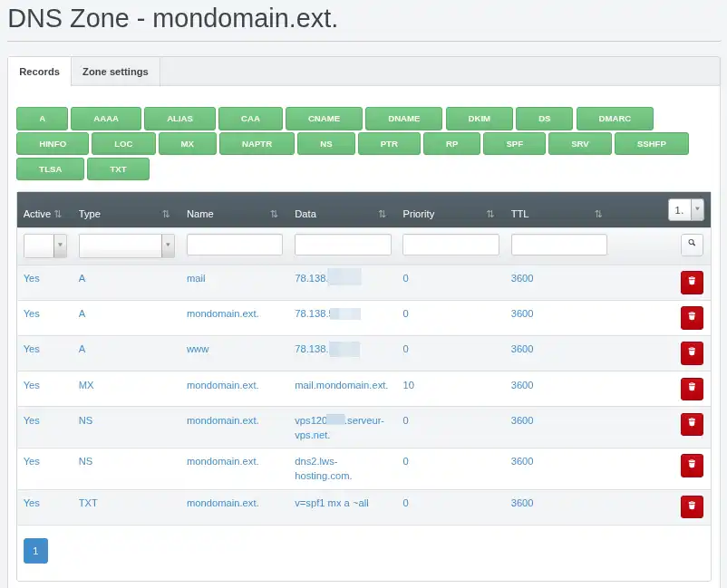This screenshot has height=588, width=727.
Task: Delete the vps120 NS record
Action: pyautogui.click(x=692, y=424)
